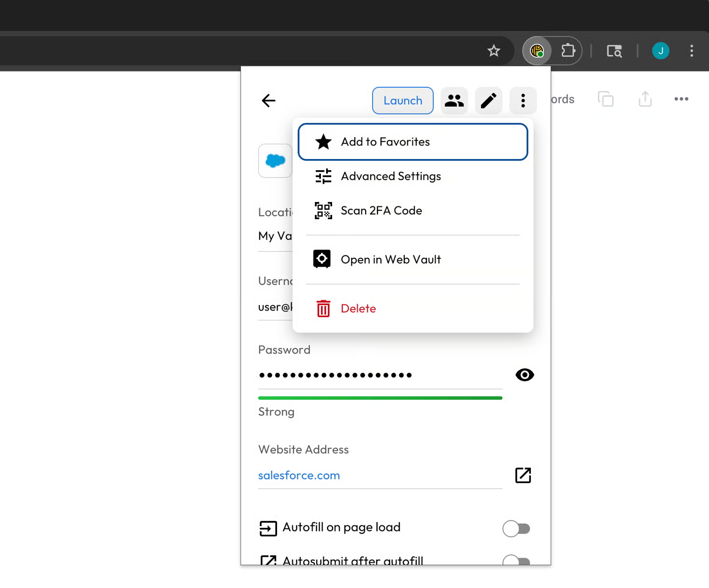The image size is (709, 588).
Task: Bookmark page with the star icon
Action: point(494,51)
